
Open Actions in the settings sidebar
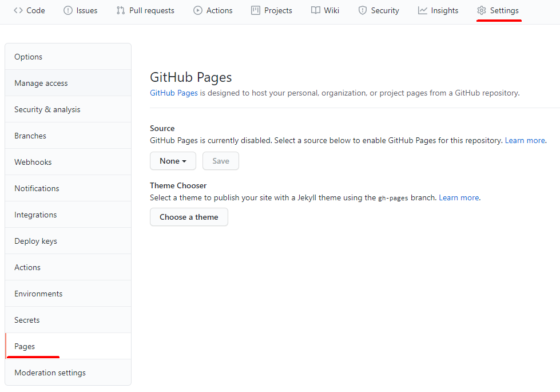tap(68, 267)
